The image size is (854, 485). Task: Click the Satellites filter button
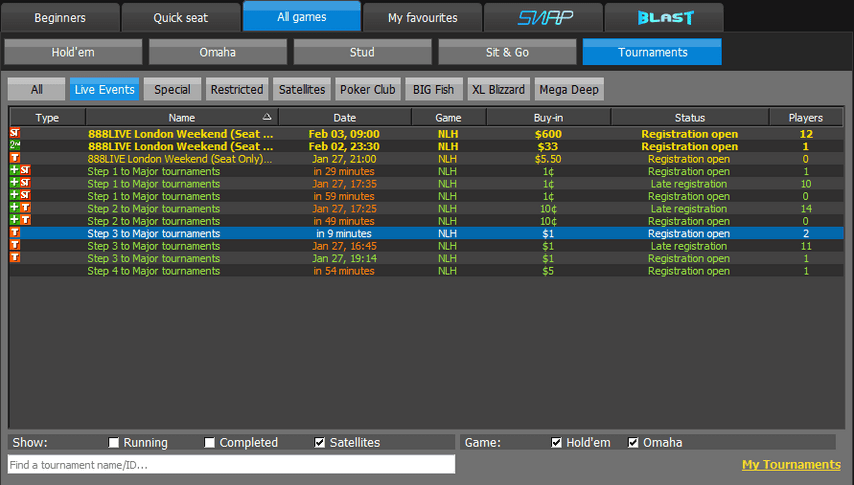pyautogui.click(x=302, y=89)
